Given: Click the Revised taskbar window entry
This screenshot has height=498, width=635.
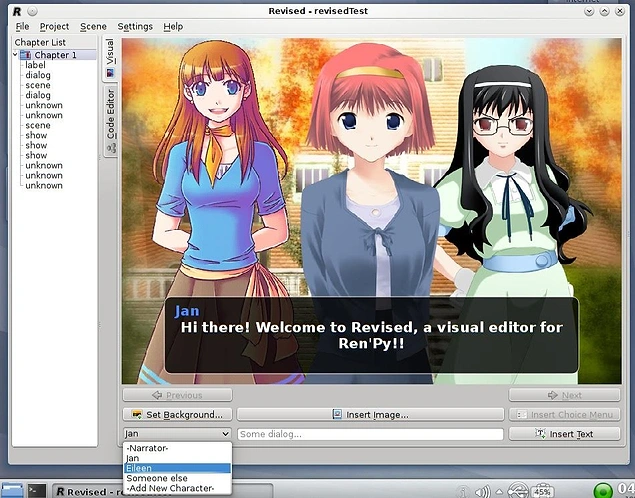Looking at the screenshot, I should point(163,491).
